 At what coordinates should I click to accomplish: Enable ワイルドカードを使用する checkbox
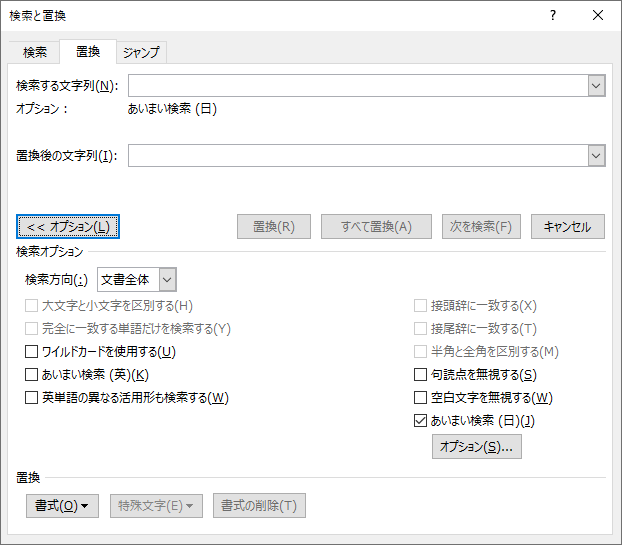[32, 352]
